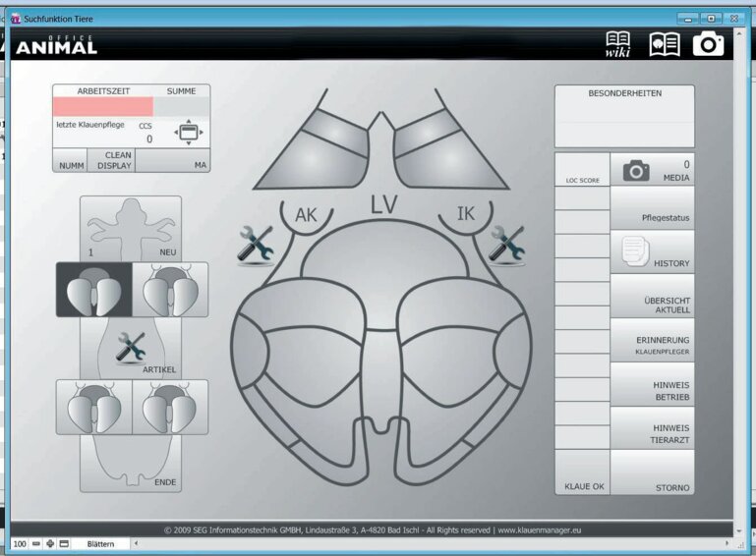Click the BESONDERHEITEN text box

click(623, 124)
